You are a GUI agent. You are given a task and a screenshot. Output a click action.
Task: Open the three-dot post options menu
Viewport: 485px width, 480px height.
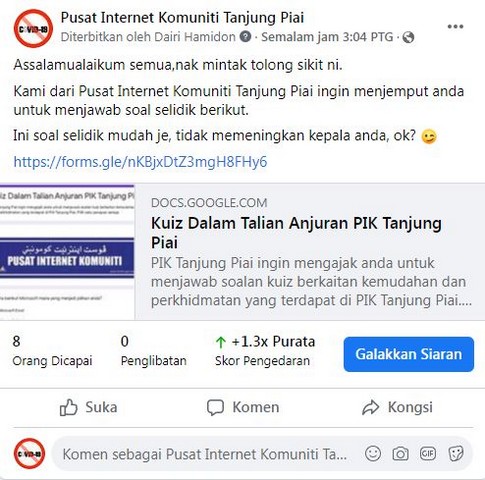click(x=455, y=27)
